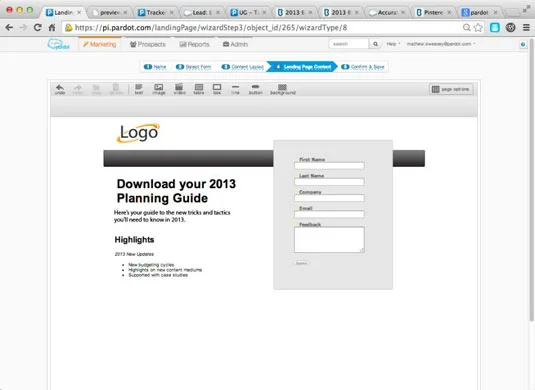Select the box insert tool
This screenshot has width=535, height=390.
[217, 89]
